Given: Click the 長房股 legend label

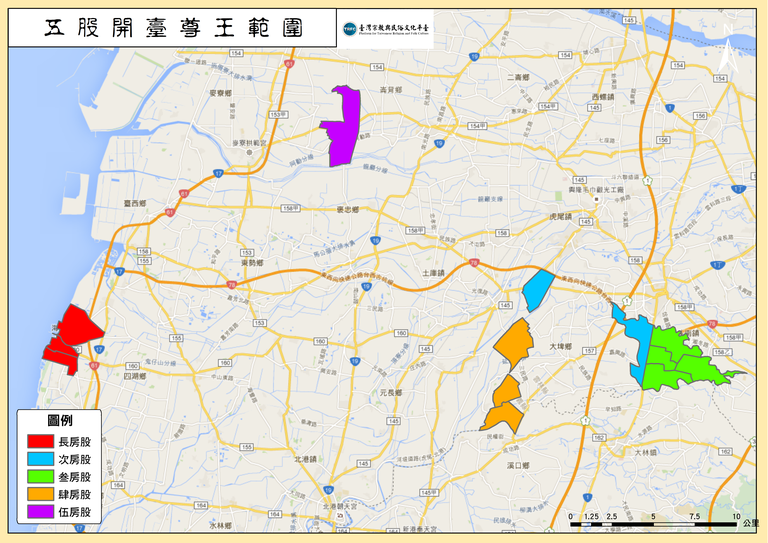Looking at the screenshot, I should tap(75, 442).
